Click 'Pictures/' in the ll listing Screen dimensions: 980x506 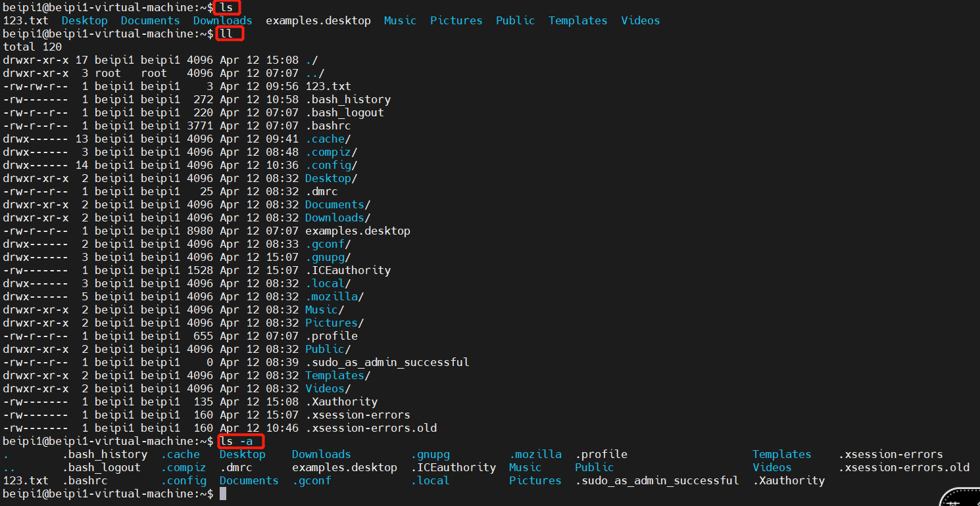coord(335,323)
